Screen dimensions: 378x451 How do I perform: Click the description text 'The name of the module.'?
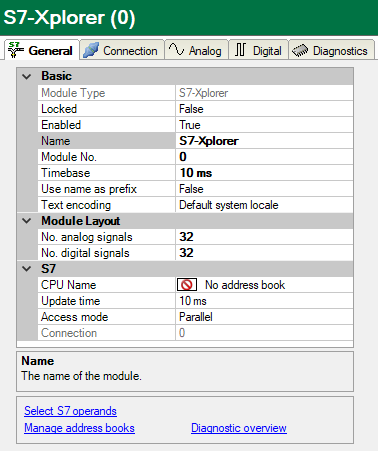point(81,376)
